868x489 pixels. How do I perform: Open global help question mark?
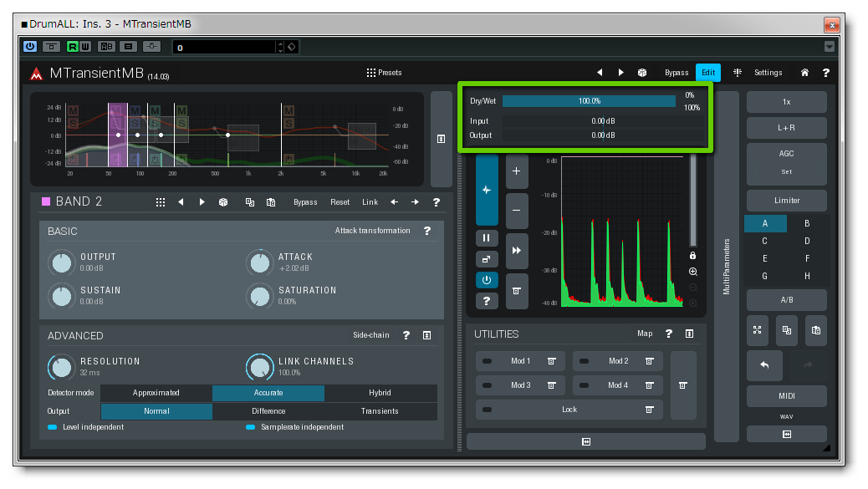[825, 73]
